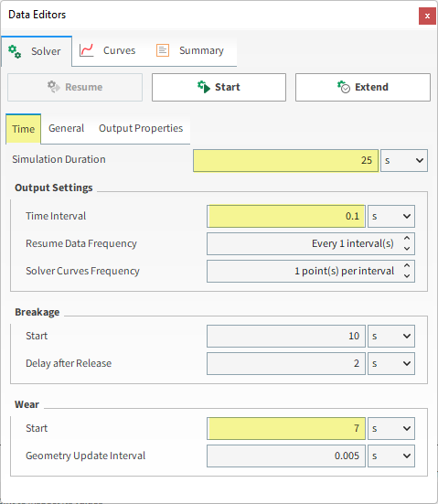Increase Solver Curves Frequency points per interval
Image resolution: width=438 pixels, height=504 pixels.
click(x=407, y=266)
